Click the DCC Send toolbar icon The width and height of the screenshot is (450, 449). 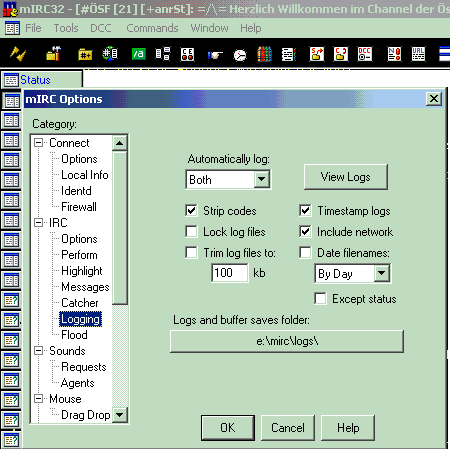317,54
